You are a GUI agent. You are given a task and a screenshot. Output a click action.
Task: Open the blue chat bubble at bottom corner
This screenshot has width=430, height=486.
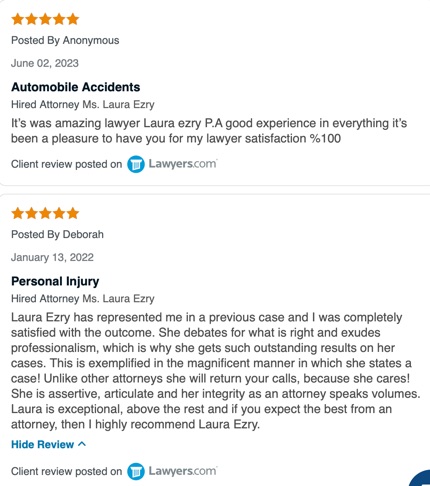(x=421, y=478)
